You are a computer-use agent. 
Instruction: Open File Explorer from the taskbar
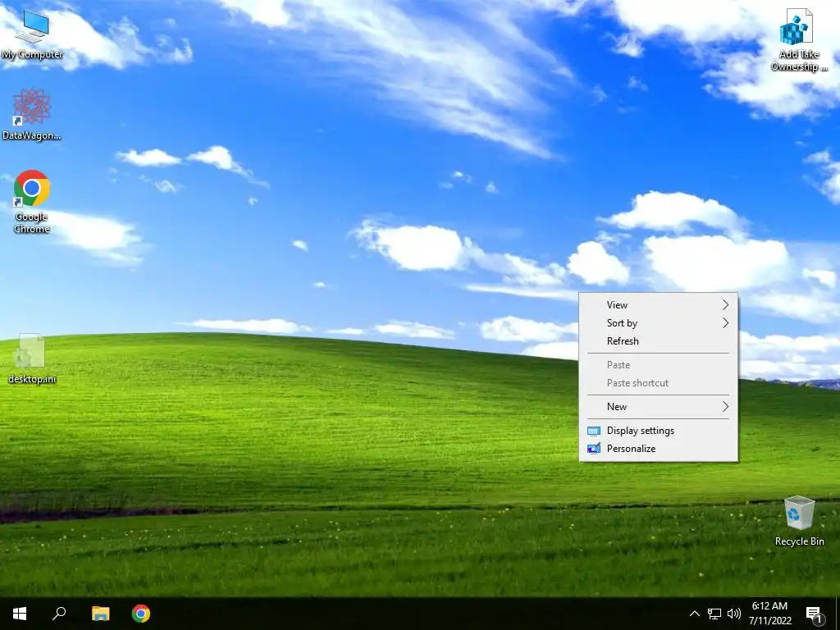coord(100,614)
